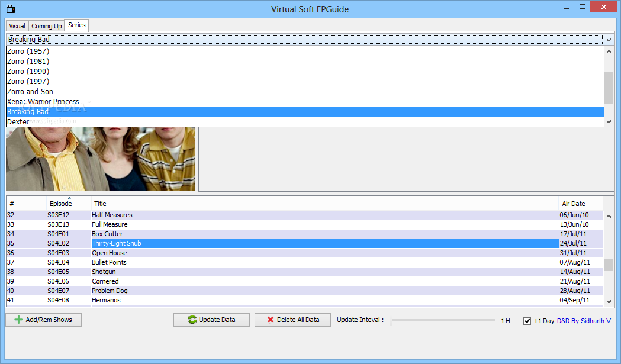Image resolution: width=621 pixels, height=364 pixels.
Task: Click episode table scroll down arrow
Action: click(609, 301)
